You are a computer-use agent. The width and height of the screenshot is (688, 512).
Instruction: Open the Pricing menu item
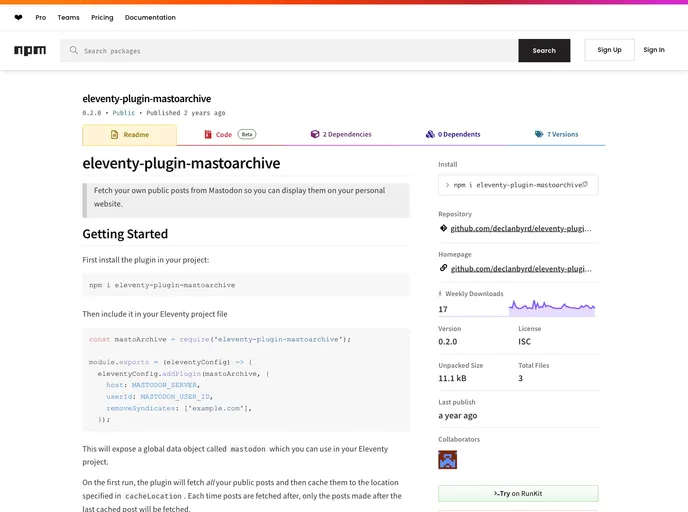coord(102,18)
